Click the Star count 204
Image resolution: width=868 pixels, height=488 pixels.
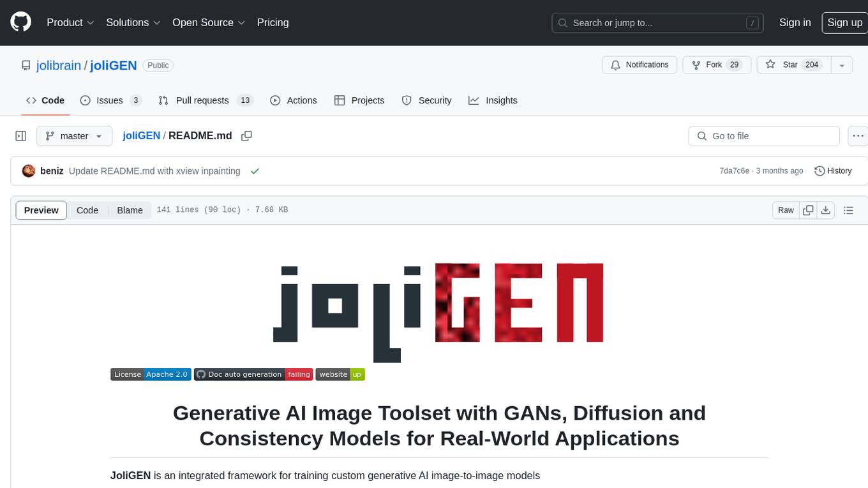tap(812, 65)
